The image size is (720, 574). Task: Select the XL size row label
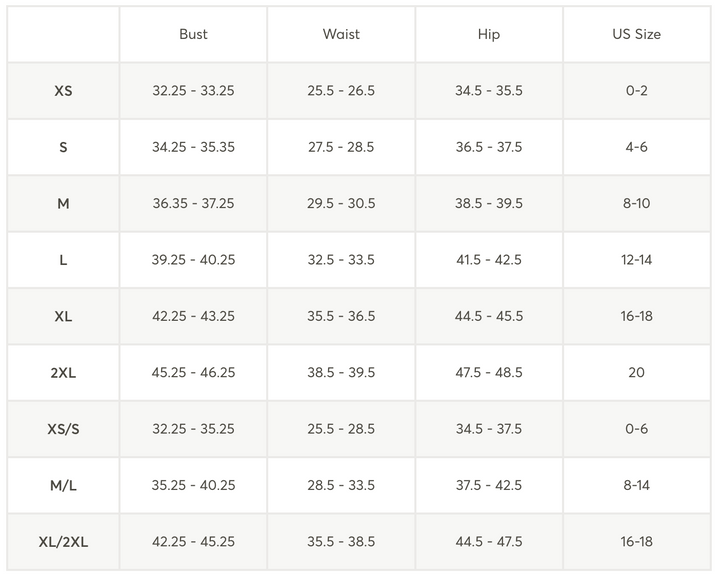tap(63, 316)
